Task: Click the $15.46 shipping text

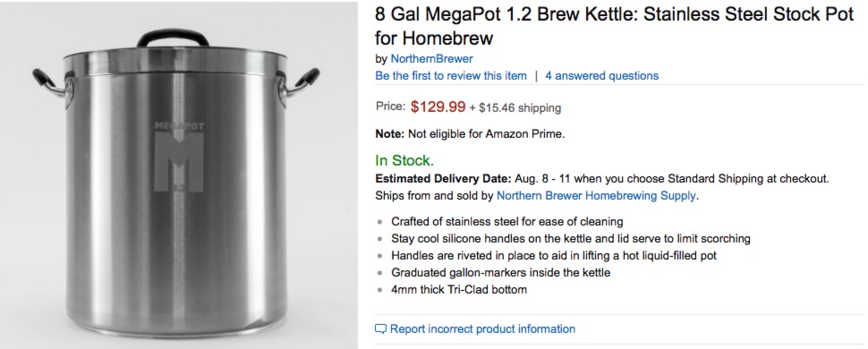Action: 515,108
